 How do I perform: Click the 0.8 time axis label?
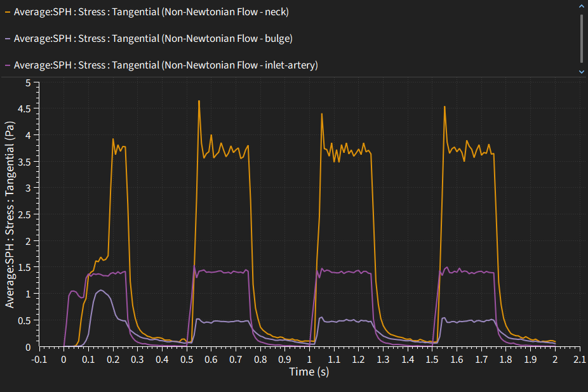260,360
